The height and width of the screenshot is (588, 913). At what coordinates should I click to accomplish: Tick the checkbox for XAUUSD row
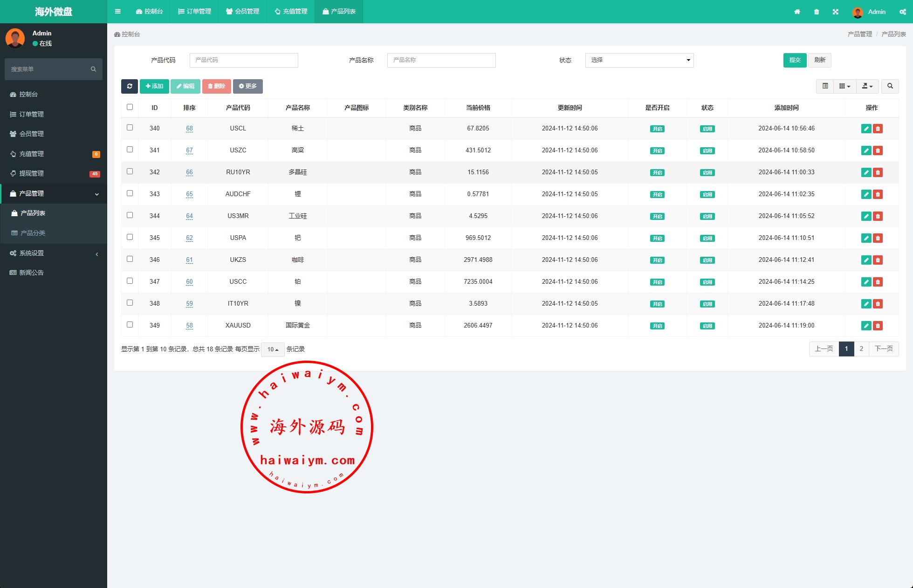130,325
